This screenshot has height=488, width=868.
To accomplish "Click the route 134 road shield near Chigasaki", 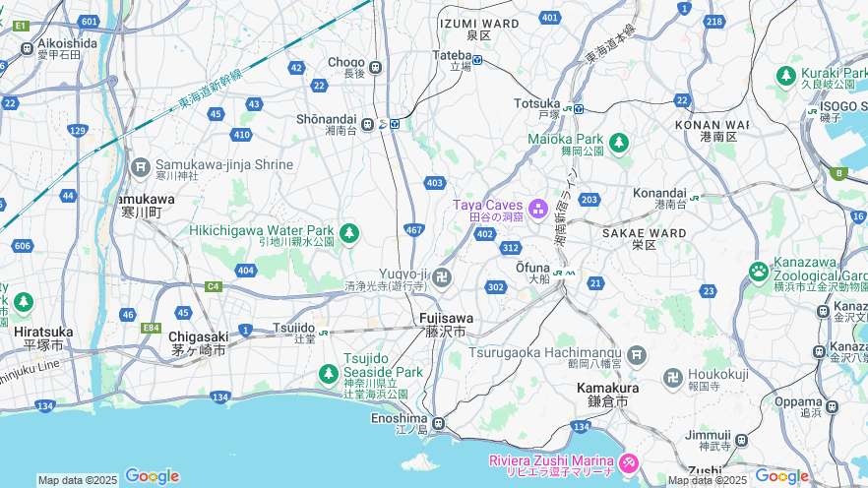I will (219, 396).
